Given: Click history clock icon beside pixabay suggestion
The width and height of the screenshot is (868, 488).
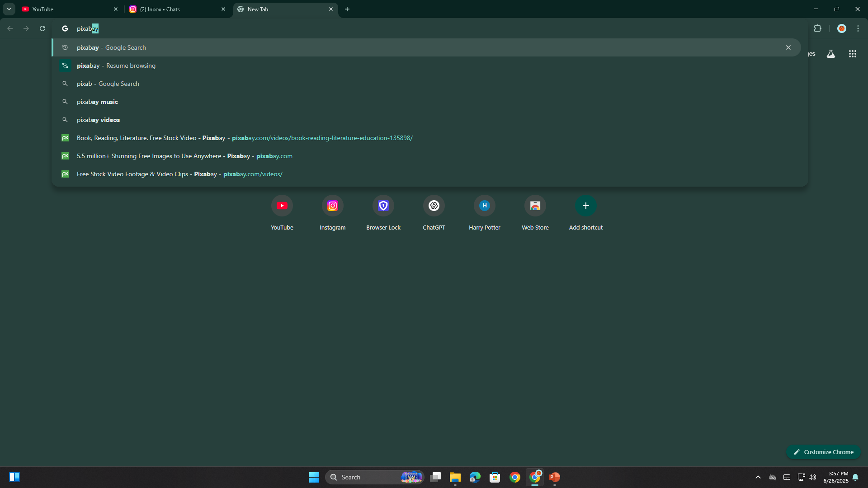Looking at the screenshot, I should (65, 47).
